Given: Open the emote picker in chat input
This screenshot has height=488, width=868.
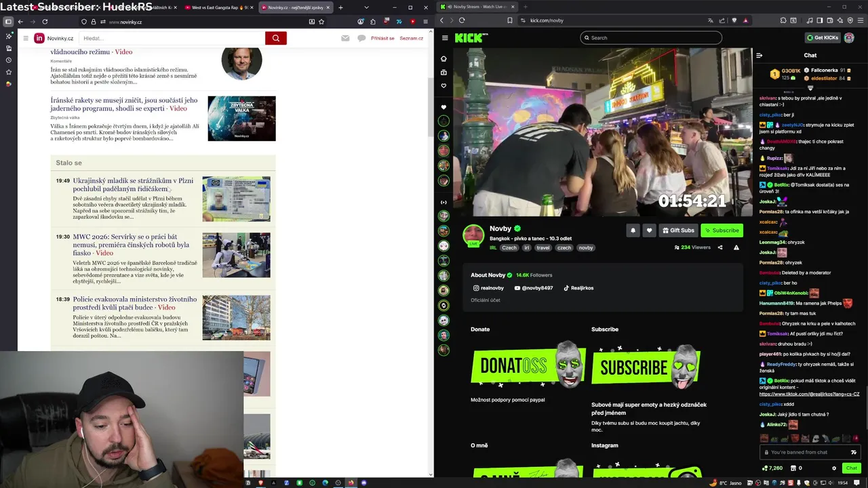Looking at the screenshot, I should pyautogui.click(x=854, y=453).
